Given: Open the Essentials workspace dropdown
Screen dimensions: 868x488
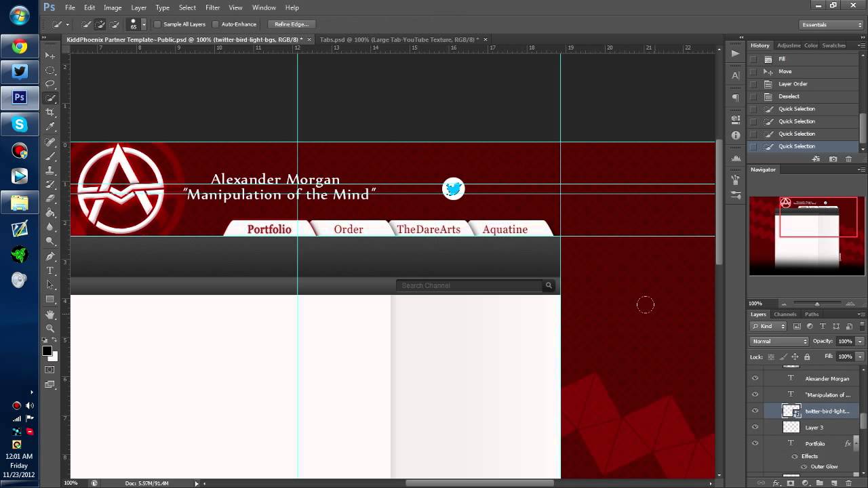Looking at the screenshot, I should 831,24.
